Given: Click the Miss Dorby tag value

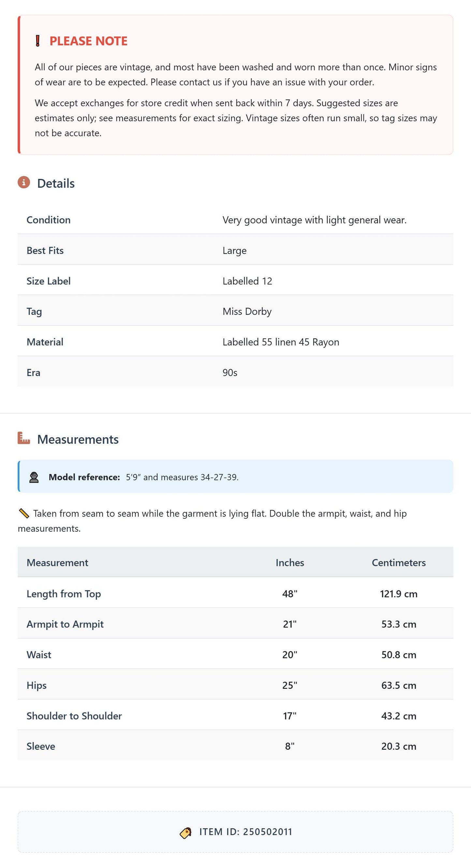Looking at the screenshot, I should (247, 312).
